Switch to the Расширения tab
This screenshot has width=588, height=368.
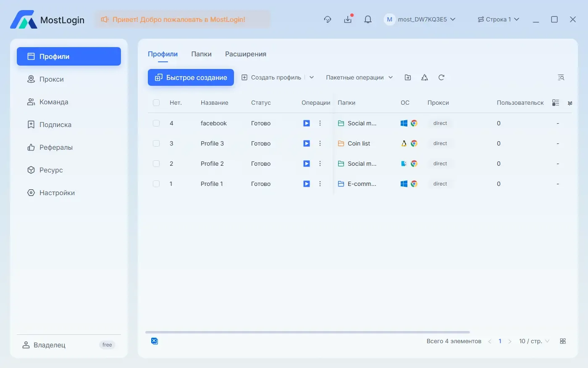246,54
